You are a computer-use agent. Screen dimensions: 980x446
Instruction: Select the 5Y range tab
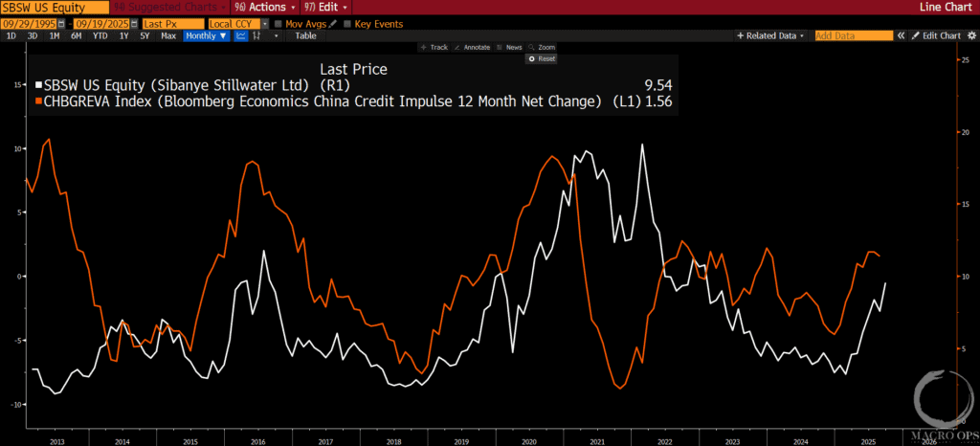tap(145, 35)
